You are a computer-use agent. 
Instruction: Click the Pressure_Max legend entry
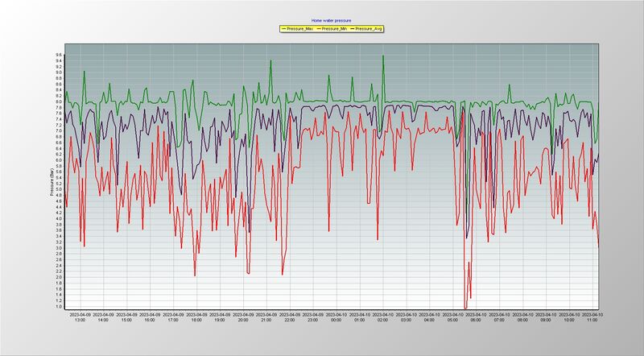point(297,29)
